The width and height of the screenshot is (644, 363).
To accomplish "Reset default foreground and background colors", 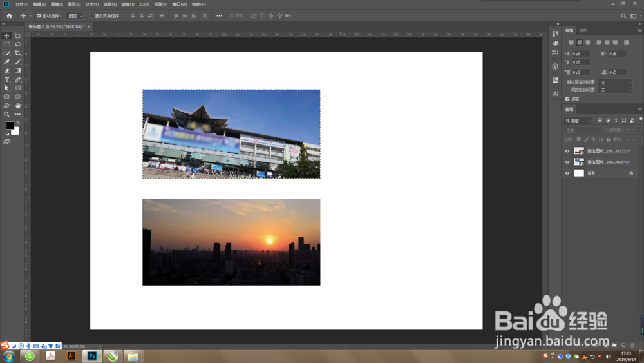I will point(7,133).
